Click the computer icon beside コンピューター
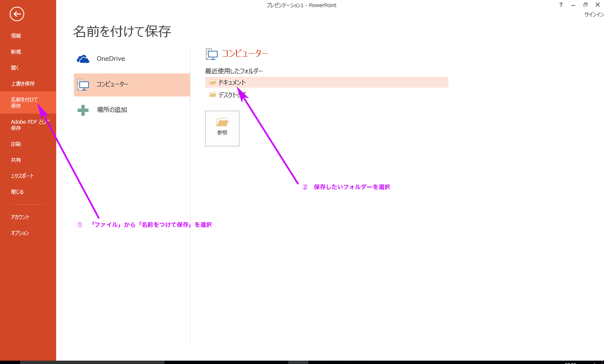Viewport: 604px width, 364px height. [x=83, y=85]
